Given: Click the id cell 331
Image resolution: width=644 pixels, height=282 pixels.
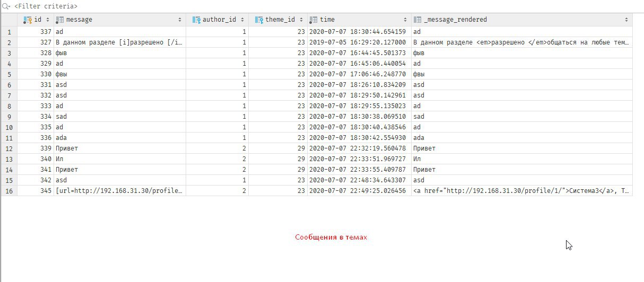Looking at the screenshot, I should (x=36, y=85).
